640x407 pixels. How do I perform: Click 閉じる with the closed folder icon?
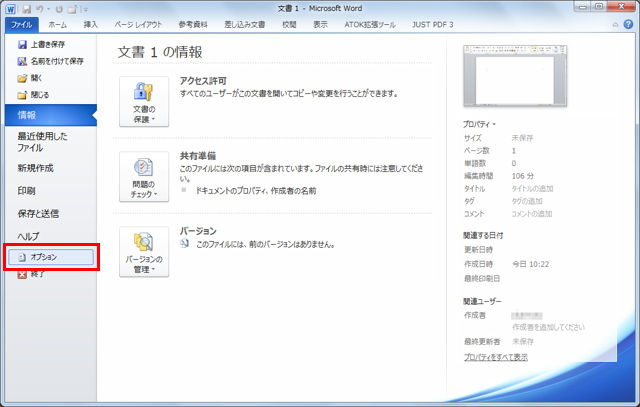(33, 95)
